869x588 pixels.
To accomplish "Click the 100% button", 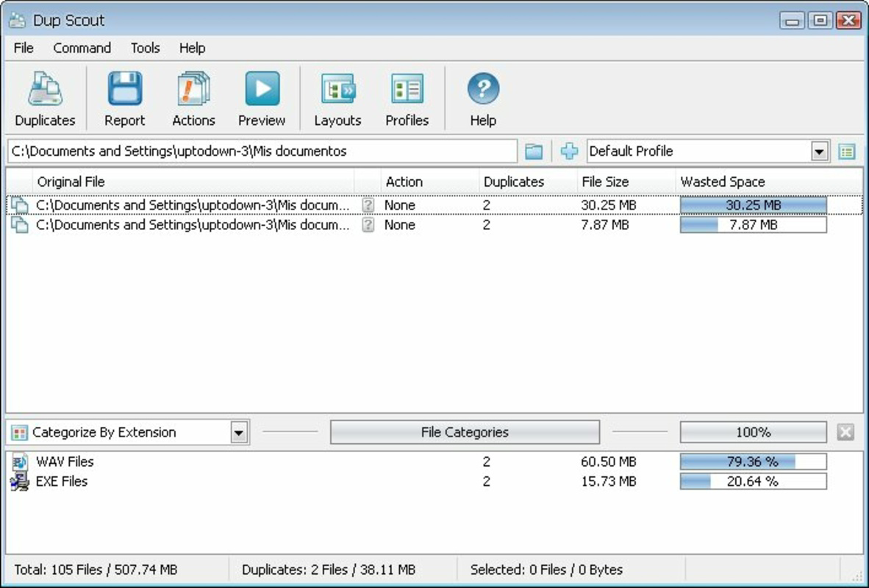I will point(753,432).
